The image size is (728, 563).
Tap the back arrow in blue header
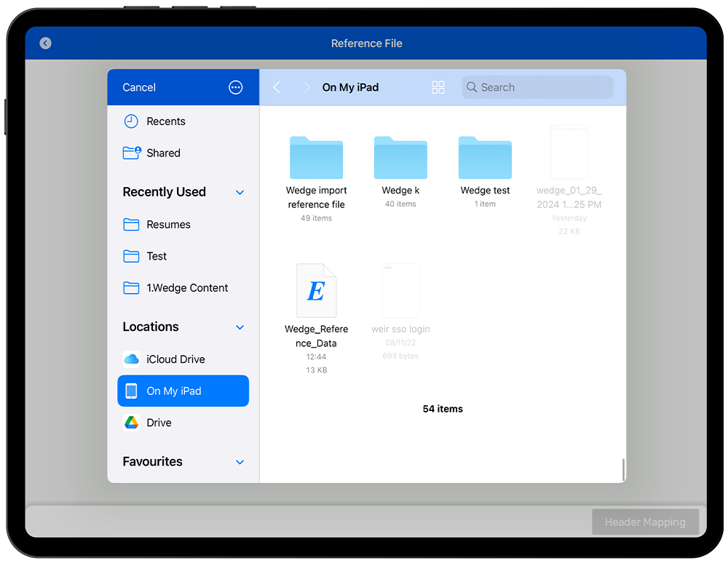[x=45, y=44]
